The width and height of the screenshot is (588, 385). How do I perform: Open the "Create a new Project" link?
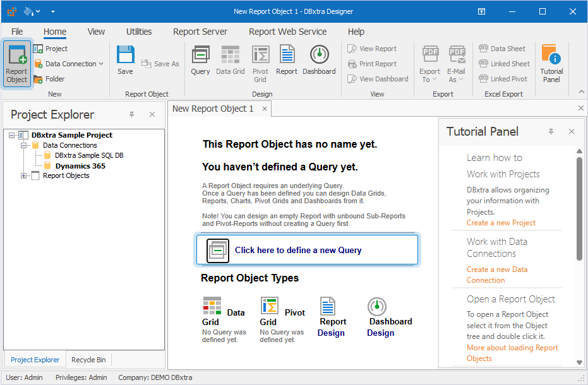[x=501, y=222]
